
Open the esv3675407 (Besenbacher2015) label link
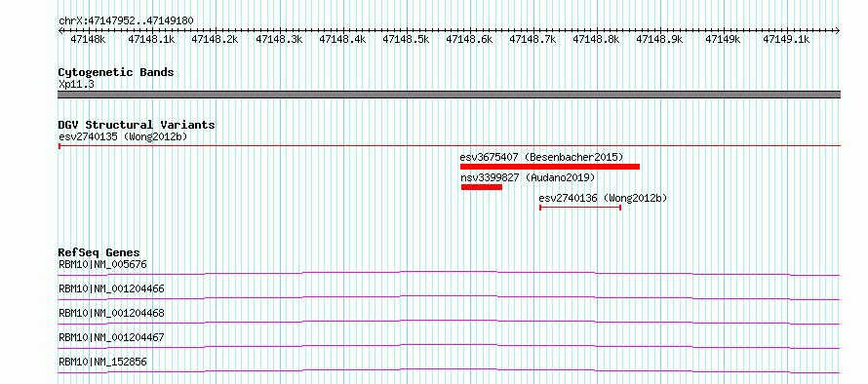pyautogui.click(x=542, y=157)
